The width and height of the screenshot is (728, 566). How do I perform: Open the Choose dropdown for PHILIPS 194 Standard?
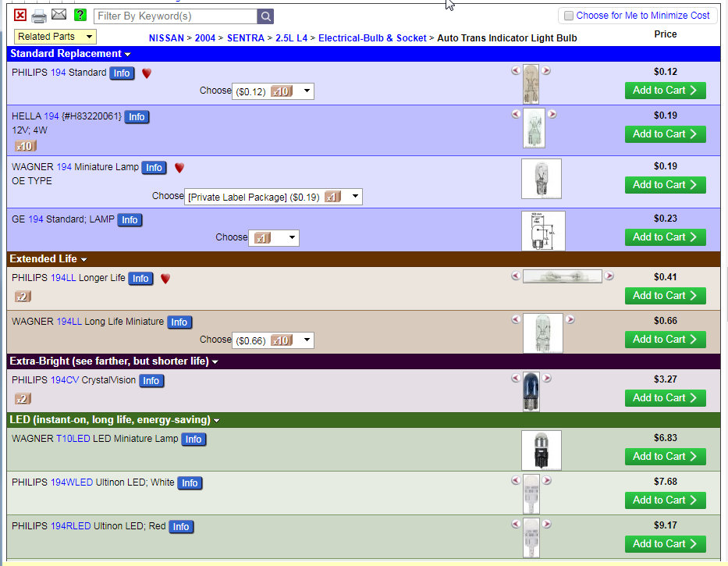[x=273, y=91]
